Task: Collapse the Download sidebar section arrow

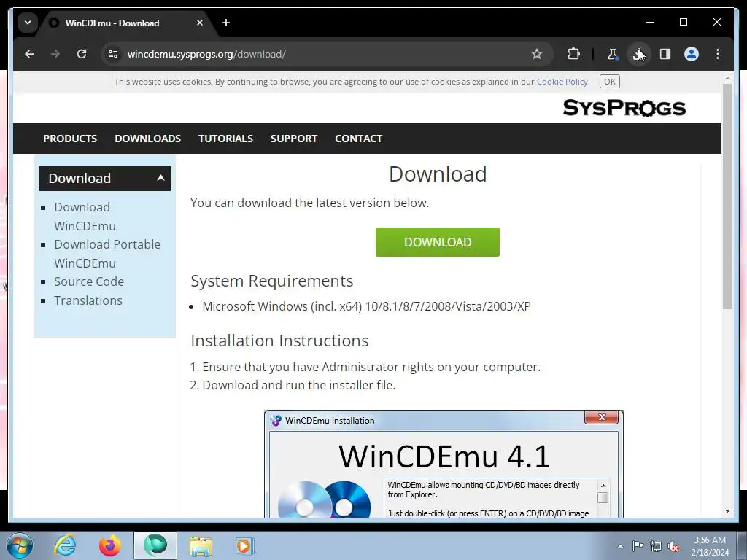Action: pyautogui.click(x=160, y=178)
